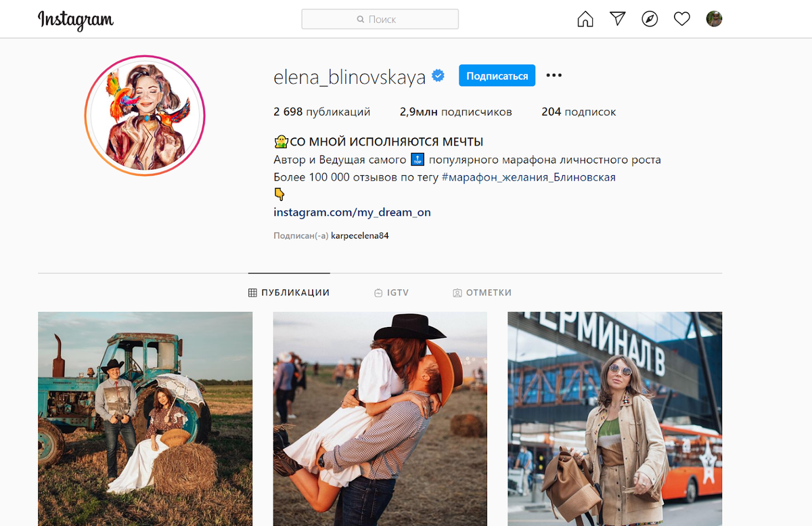
Task: Open the 2,9млн подписчиков list
Action: click(456, 112)
